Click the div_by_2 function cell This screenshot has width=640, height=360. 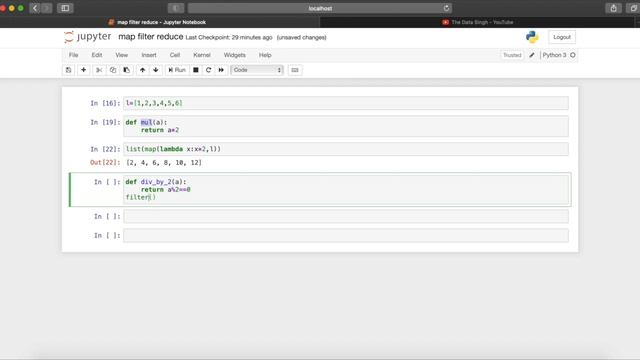click(x=346, y=190)
